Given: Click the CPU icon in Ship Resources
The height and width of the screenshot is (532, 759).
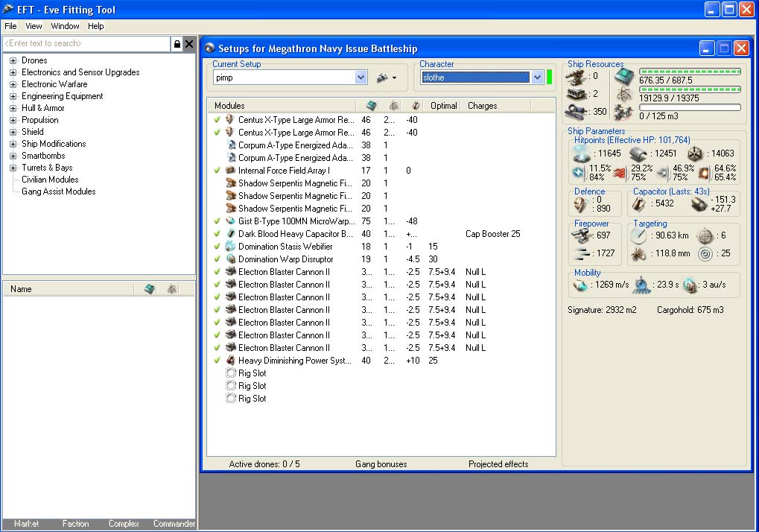Looking at the screenshot, I should click(x=624, y=77).
